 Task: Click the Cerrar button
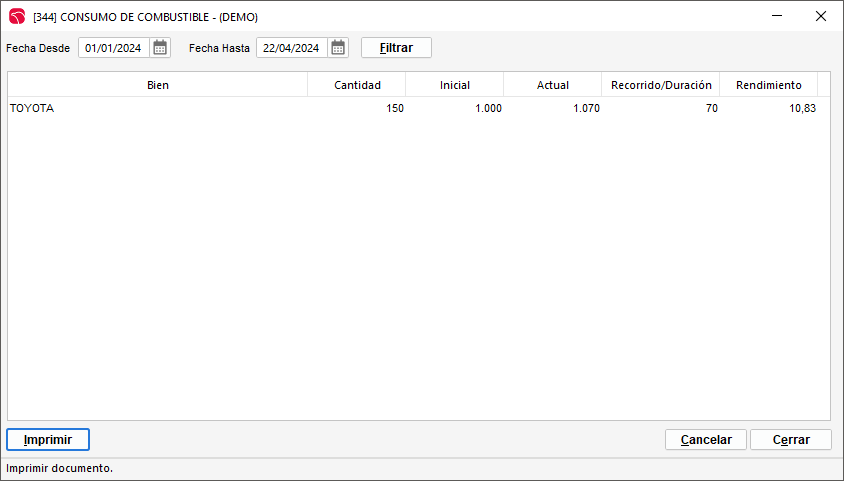790,440
